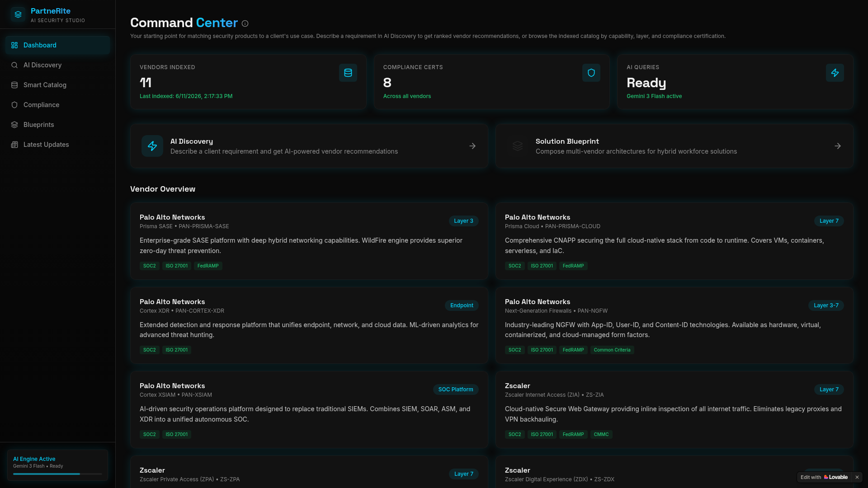Image resolution: width=868 pixels, height=488 pixels.
Task: Click the shield icon on Compliance Certs card
Action: point(591,73)
